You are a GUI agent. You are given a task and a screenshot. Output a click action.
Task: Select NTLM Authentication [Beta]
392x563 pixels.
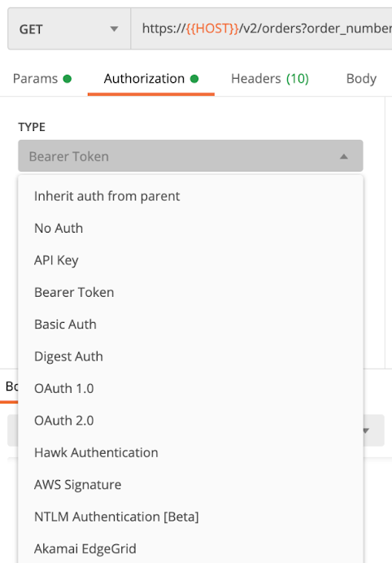click(190, 517)
